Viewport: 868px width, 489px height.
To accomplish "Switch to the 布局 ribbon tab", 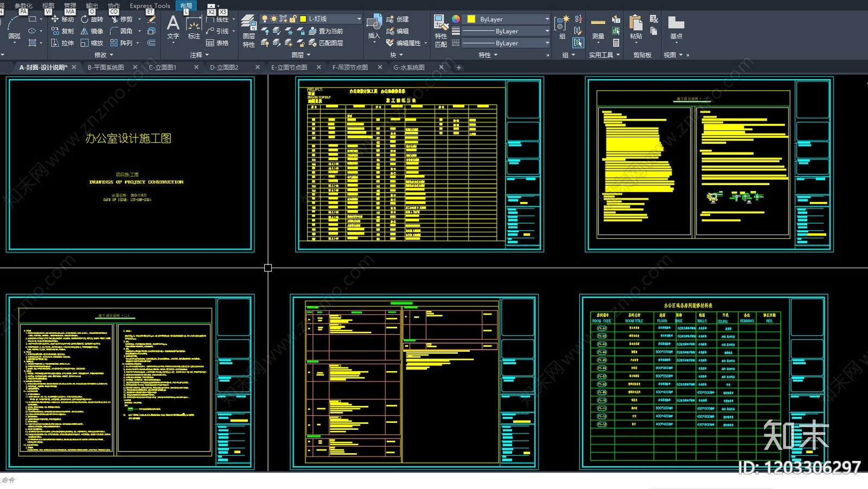I will (186, 5).
